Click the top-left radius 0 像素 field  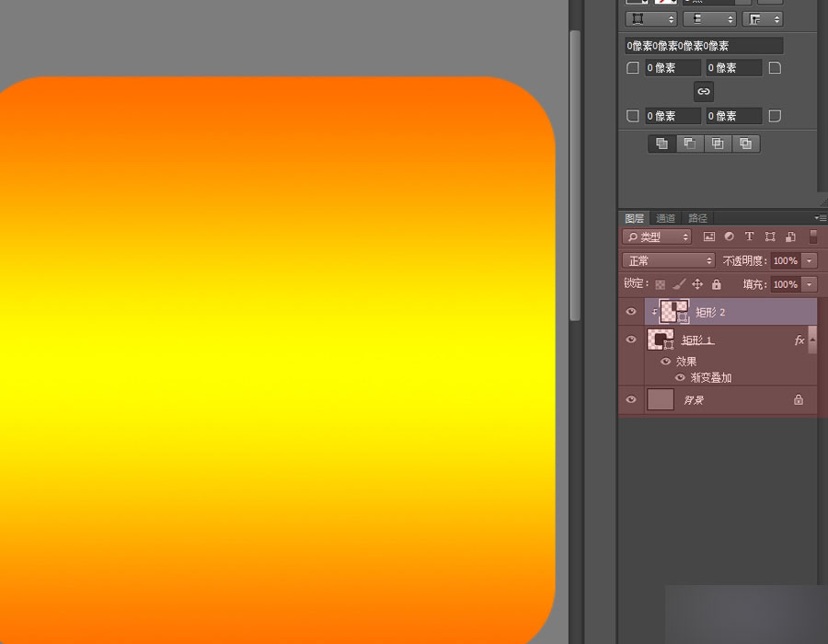point(673,67)
